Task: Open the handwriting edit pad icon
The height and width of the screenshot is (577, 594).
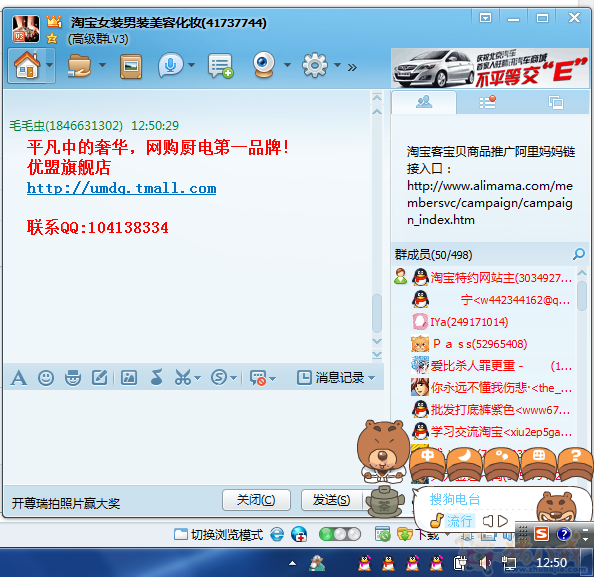Action: click(100, 377)
